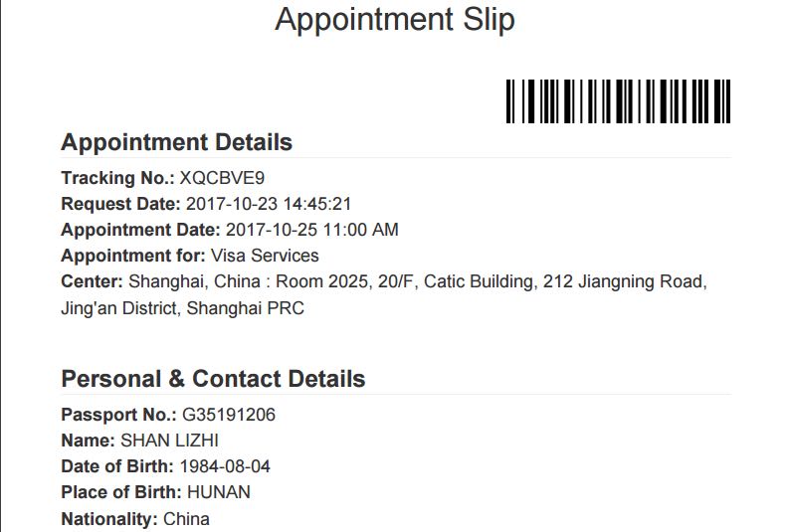The image size is (790, 532).
Task: Click date of birth 1984-08-04
Action: pos(225,466)
